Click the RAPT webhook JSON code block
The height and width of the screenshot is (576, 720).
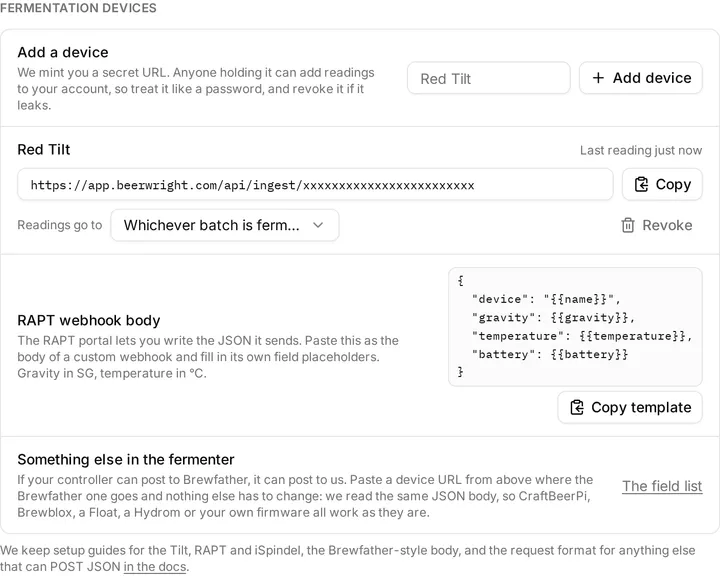tap(575, 327)
